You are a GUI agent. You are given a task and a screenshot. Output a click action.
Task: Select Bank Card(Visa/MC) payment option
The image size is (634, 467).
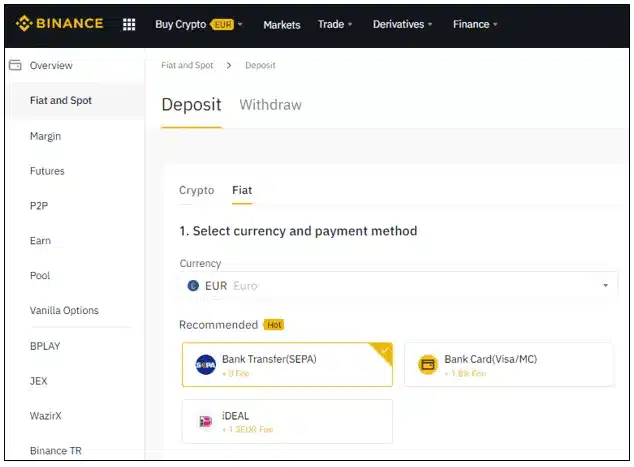pos(508,365)
